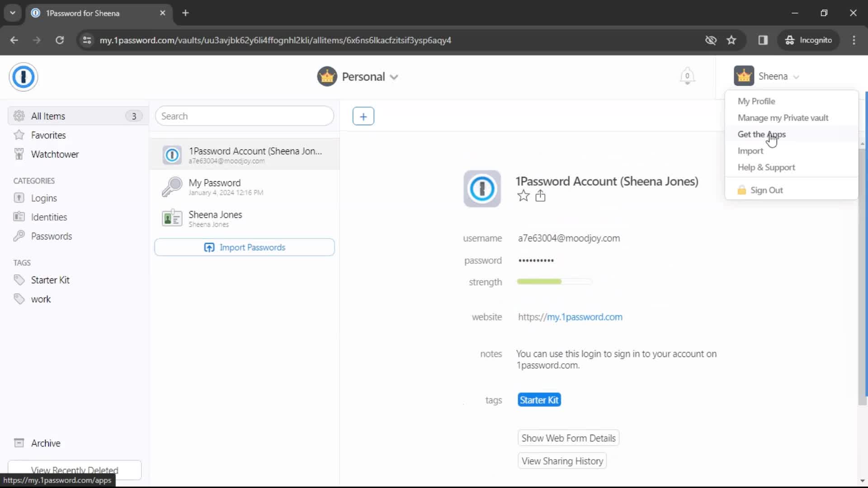868x488 pixels.
Task: Open the tab search dropdown arrow
Action: point(13,13)
